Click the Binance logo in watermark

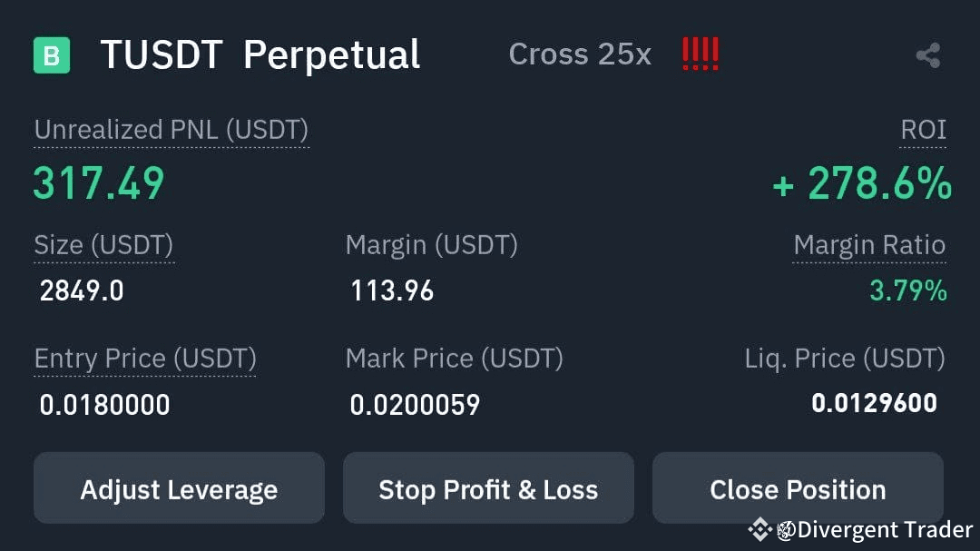point(760,529)
